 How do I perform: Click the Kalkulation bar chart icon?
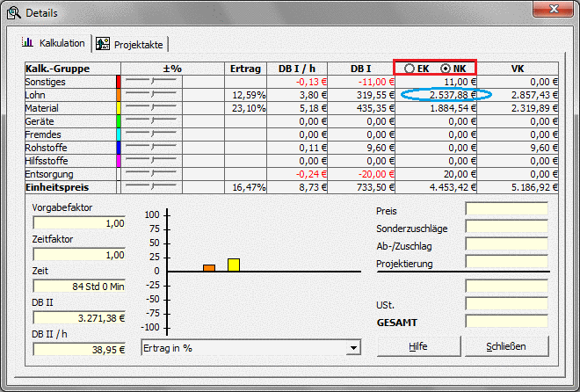tap(28, 42)
